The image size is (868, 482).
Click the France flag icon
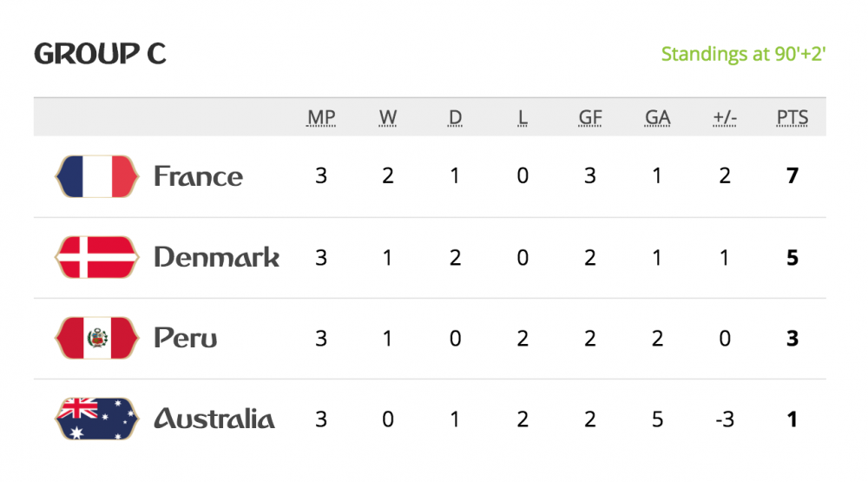tap(96, 176)
